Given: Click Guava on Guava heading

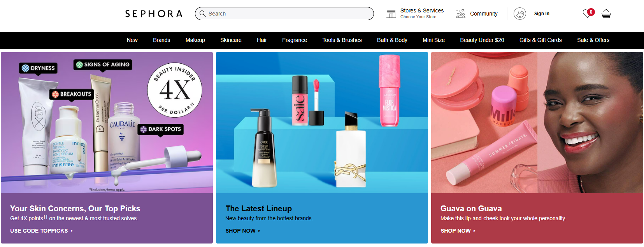Looking at the screenshot, I should pos(471,209).
